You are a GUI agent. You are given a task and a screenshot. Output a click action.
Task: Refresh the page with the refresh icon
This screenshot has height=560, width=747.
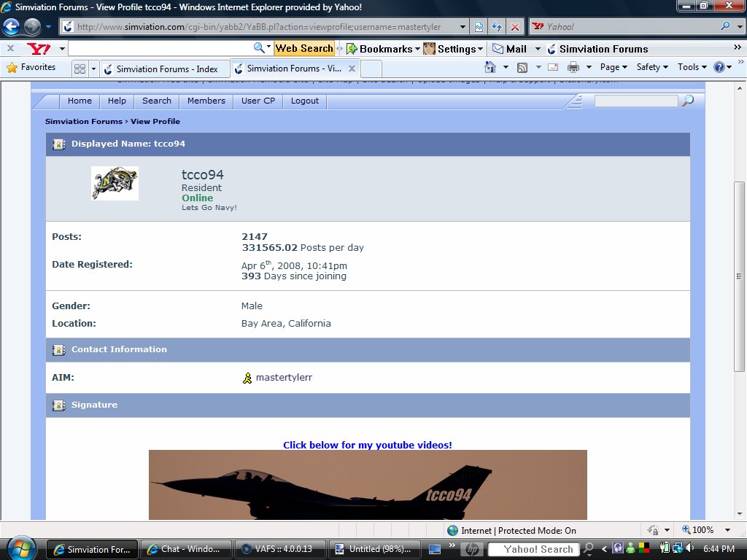(497, 27)
